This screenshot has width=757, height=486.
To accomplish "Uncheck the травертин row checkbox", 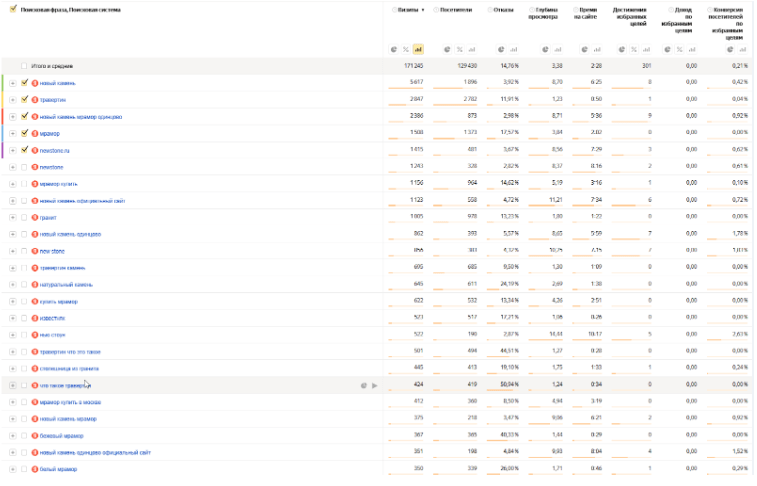I will click(24, 99).
